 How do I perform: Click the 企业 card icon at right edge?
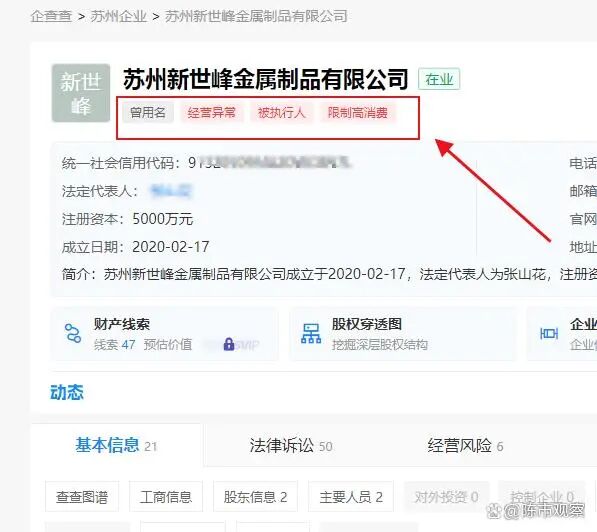click(x=549, y=334)
